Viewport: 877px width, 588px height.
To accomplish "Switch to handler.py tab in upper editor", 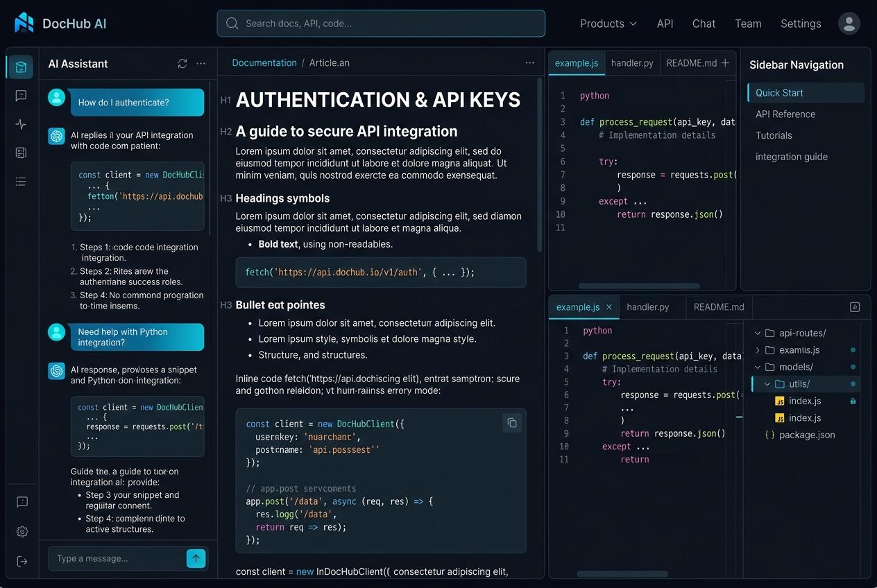I will (x=632, y=63).
